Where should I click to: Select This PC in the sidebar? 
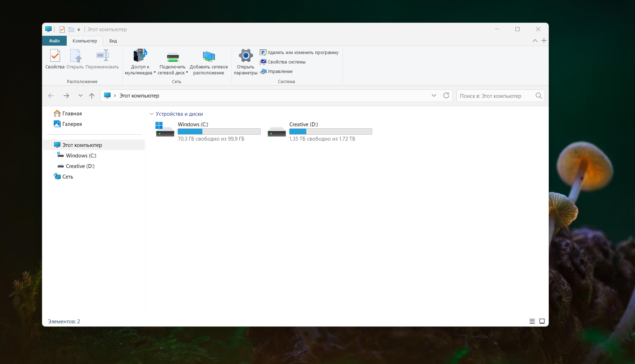pyautogui.click(x=94, y=145)
